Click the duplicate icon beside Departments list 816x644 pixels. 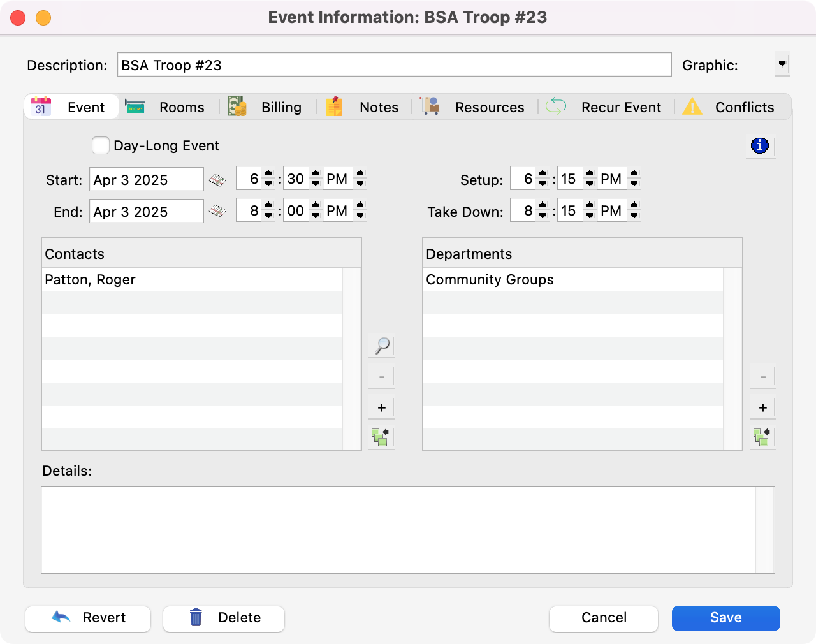point(762,437)
